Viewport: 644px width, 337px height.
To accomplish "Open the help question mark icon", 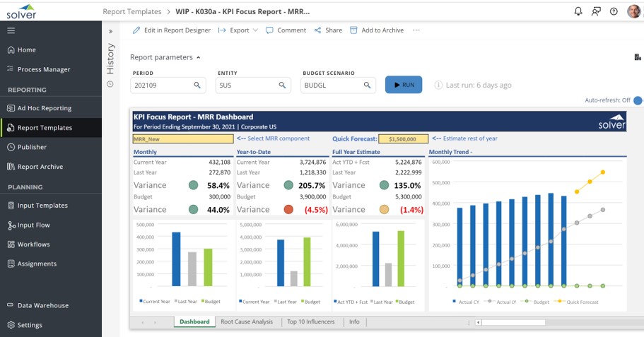I will pos(614,11).
